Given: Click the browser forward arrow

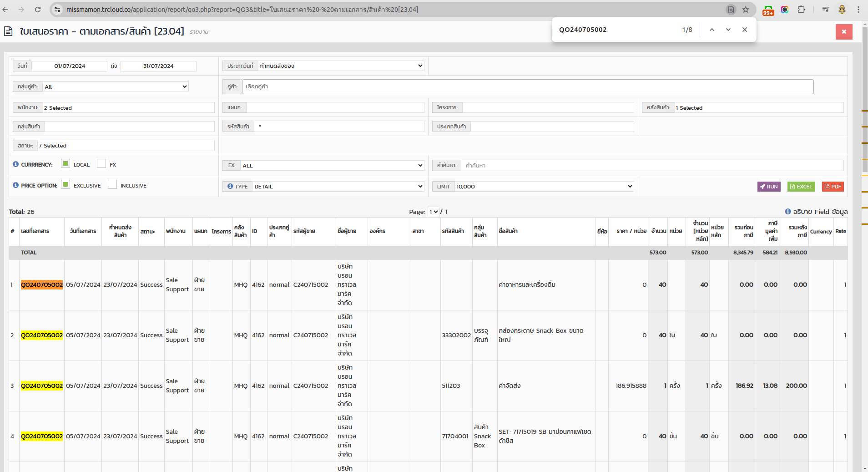Looking at the screenshot, I should point(21,9).
